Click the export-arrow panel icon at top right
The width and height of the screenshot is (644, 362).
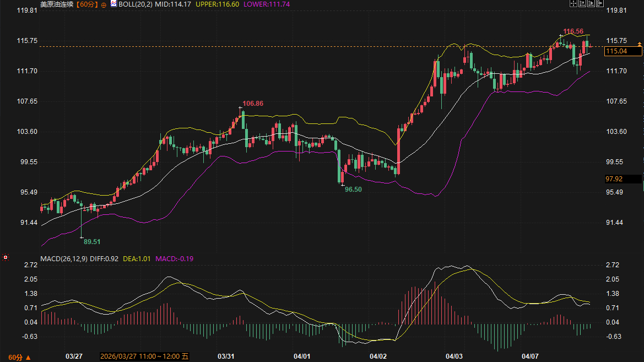point(599,3)
